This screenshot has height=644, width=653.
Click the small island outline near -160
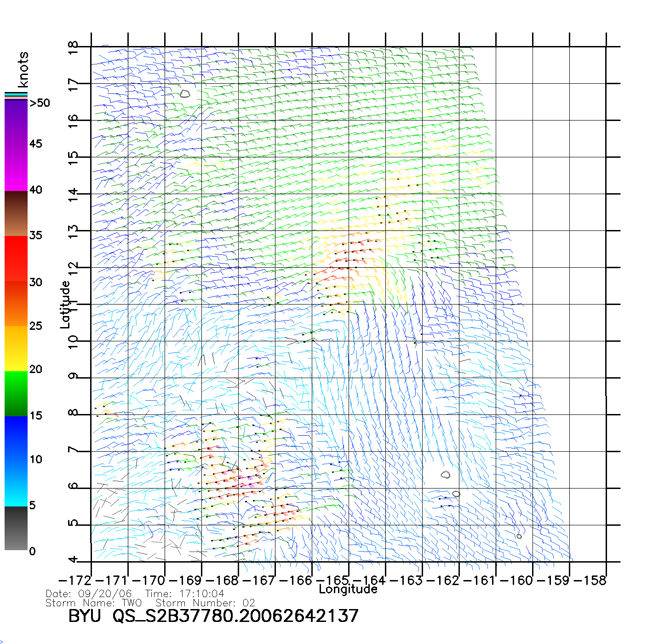click(519, 536)
